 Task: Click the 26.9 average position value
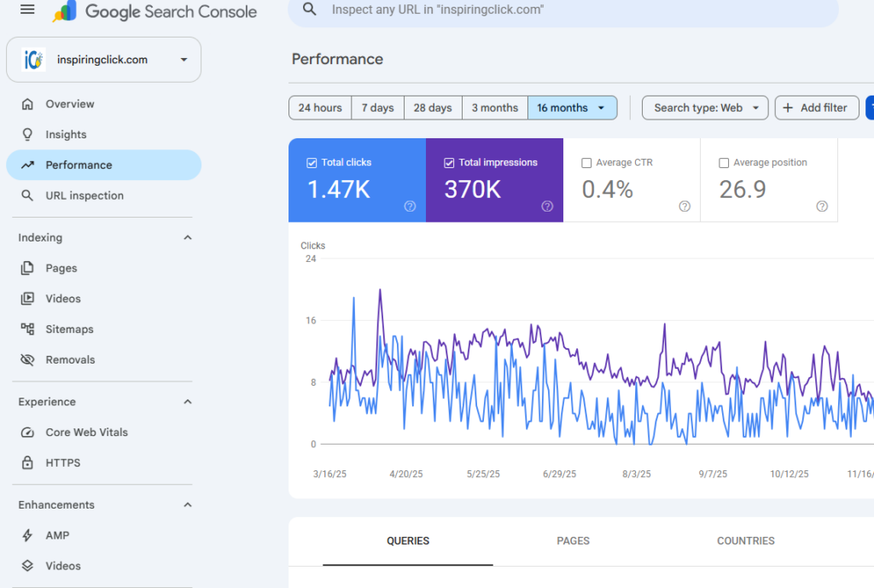click(743, 189)
